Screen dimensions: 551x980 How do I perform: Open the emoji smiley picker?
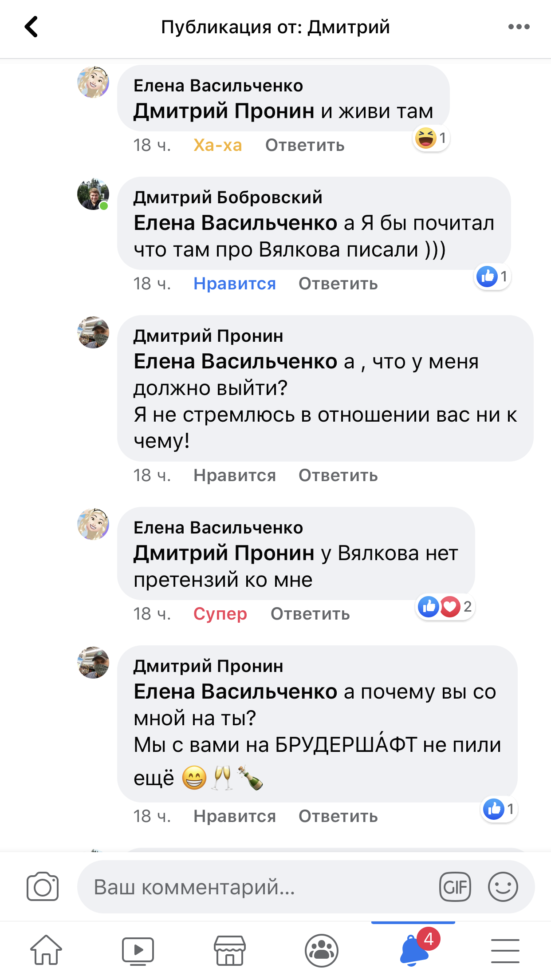coord(503,887)
